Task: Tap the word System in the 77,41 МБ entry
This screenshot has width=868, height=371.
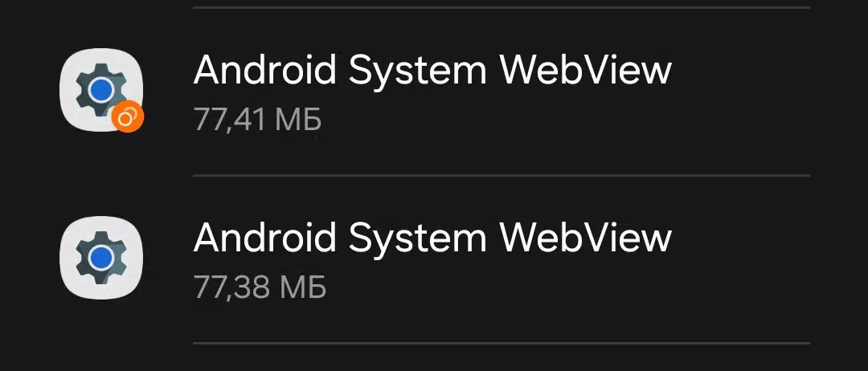Action: (x=419, y=74)
